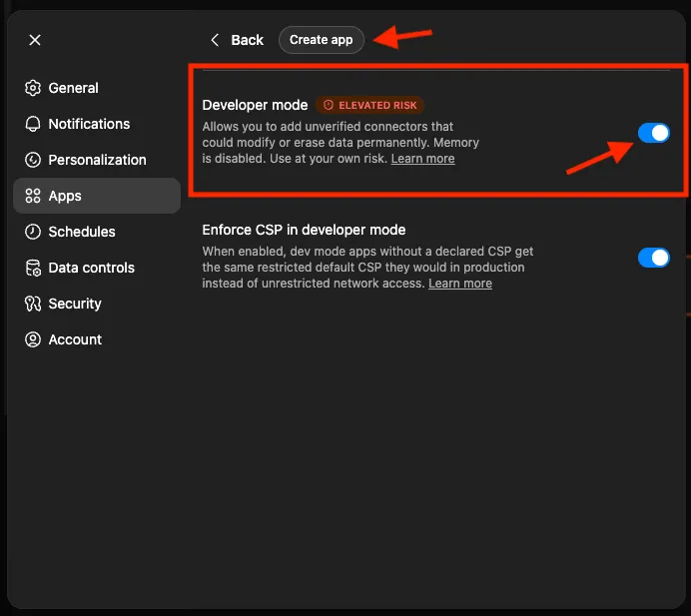The height and width of the screenshot is (616, 691).
Task: Open Security settings section
Action: (x=97, y=304)
